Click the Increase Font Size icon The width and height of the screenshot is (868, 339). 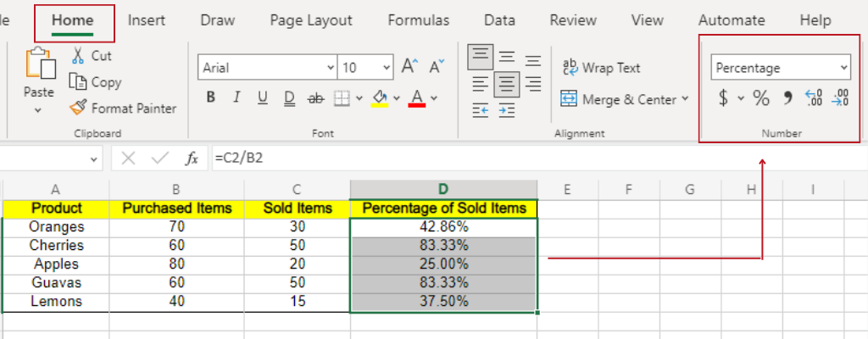tap(409, 67)
